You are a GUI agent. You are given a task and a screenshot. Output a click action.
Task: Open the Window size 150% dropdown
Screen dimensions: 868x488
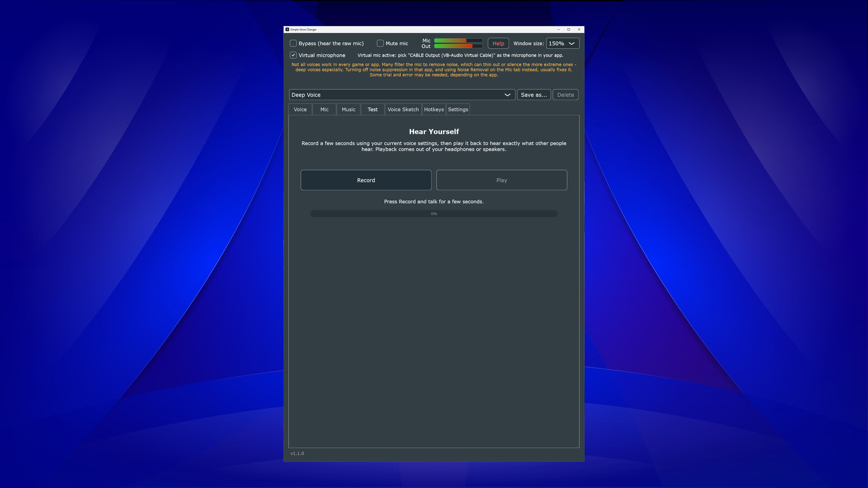[x=562, y=43]
